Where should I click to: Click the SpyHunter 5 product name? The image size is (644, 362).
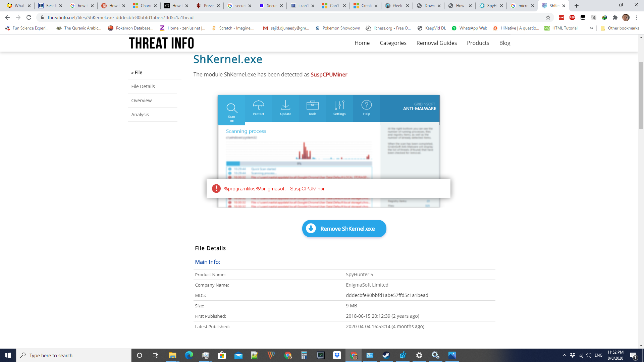(x=359, y=275)
